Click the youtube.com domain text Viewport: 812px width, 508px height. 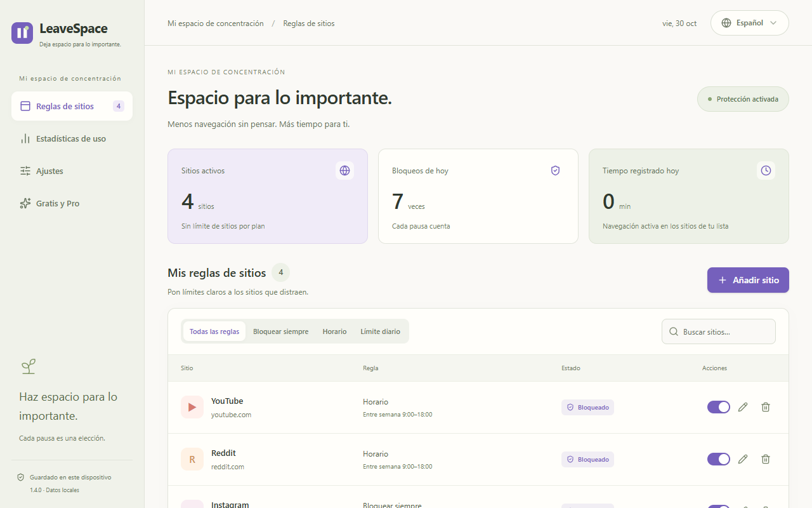232,415
